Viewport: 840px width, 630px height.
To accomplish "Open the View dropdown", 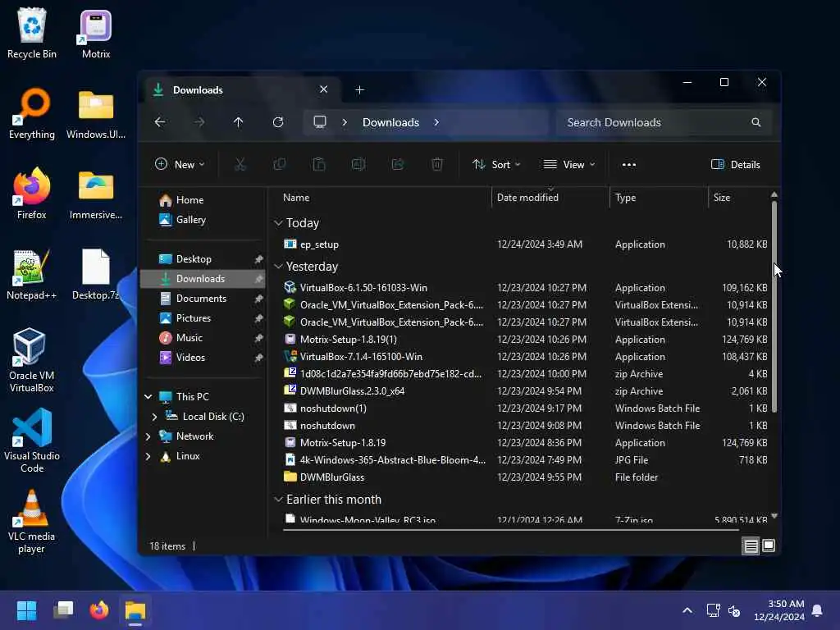I will pyautogui.click(x=569, y=164).
